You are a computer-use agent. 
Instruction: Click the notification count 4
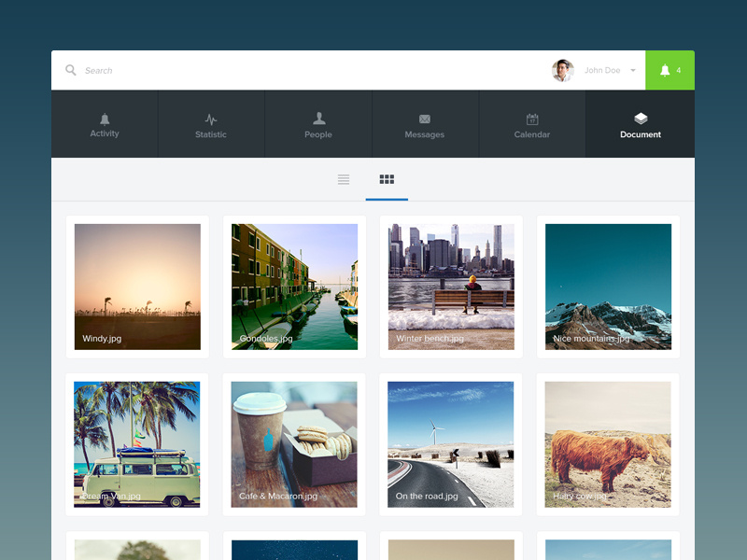(x=679, y=71)
